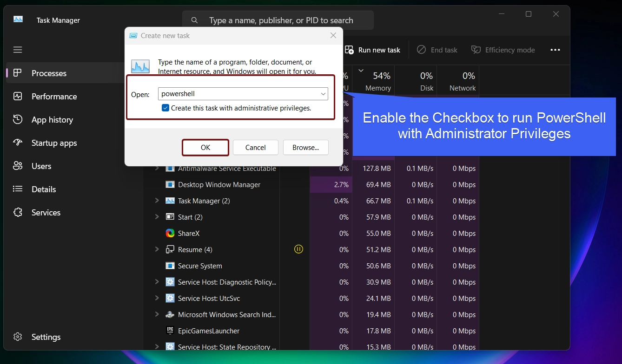This screenshot has height=364, width=622.
Task: Open the three-dot more options menu
Action: 555,50
